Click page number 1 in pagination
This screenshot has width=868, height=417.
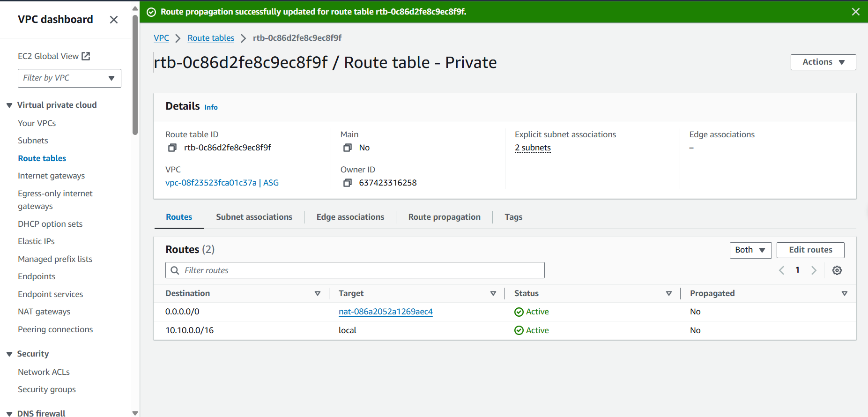pyautogui.click(x=797, y=270)
